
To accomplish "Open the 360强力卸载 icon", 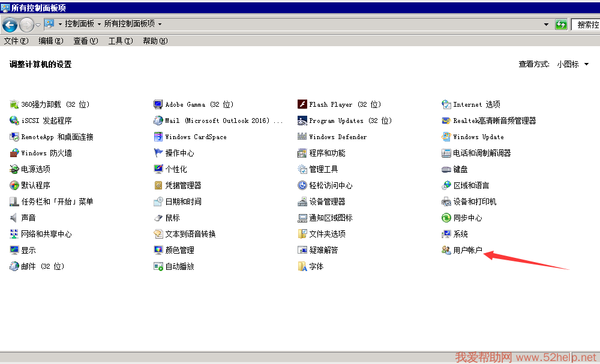I will (14, 104).
